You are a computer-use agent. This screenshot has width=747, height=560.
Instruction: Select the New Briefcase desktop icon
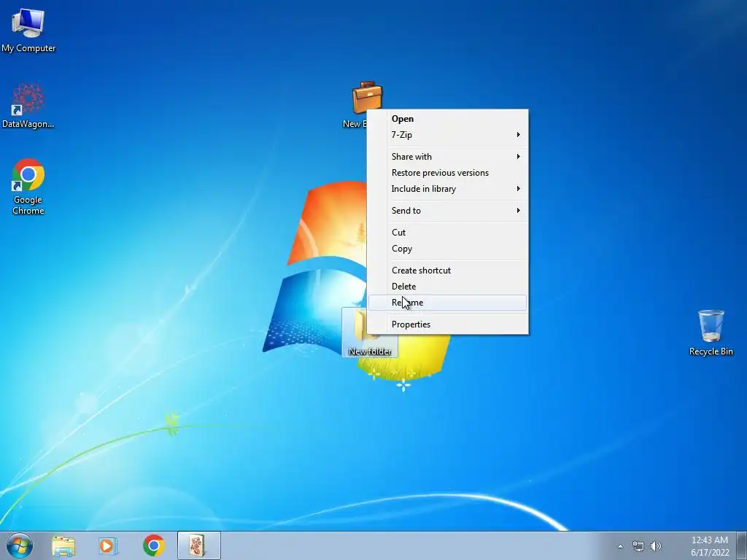366,105
